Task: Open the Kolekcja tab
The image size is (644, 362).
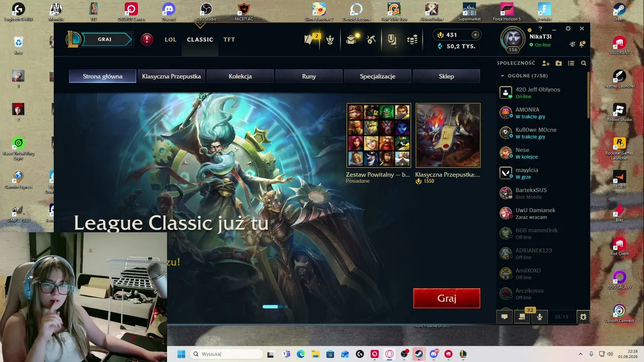Action: click(x=240, y=76)
